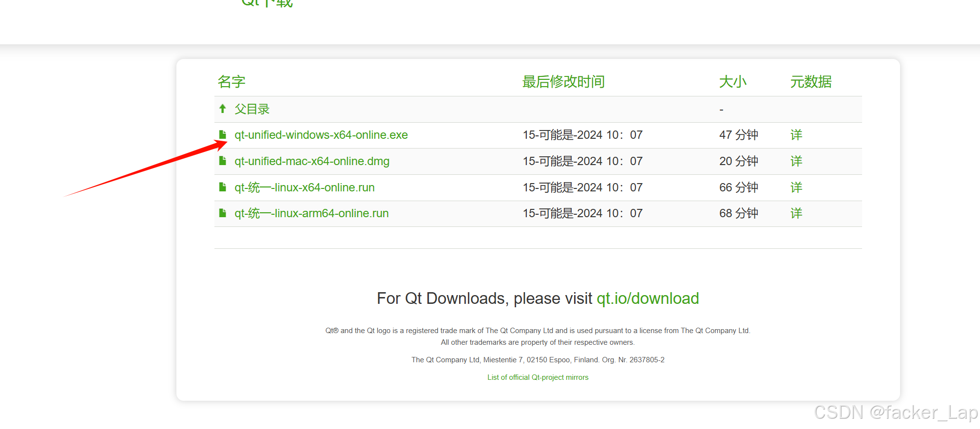Click the size value 20 分钟
Image resolution: width=980 pixels, height=429 pixels.
(739, 161)
